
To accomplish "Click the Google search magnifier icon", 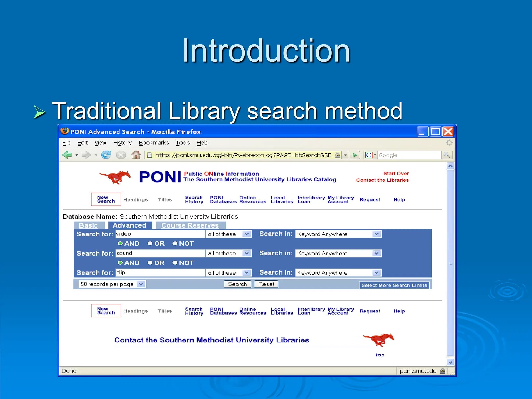I will coord(447,155).
